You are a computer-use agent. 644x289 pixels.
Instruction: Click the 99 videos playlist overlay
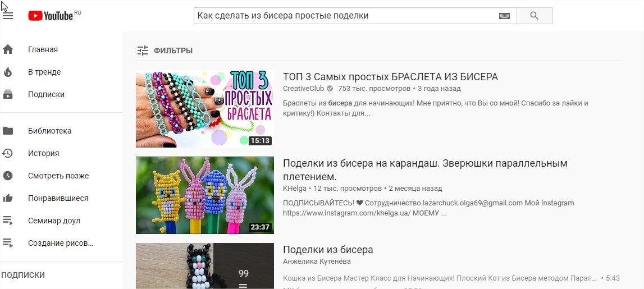click(244, 266)
